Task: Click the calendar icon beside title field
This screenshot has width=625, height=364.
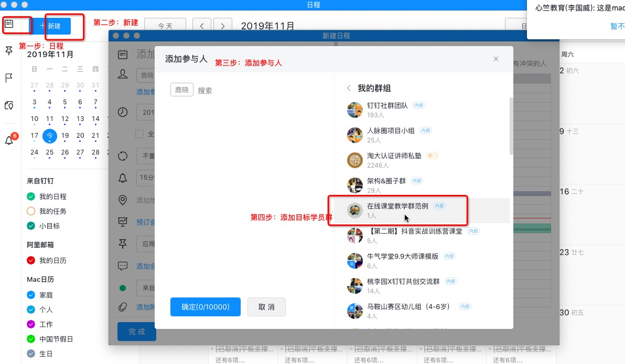Action: coord(123,54)
